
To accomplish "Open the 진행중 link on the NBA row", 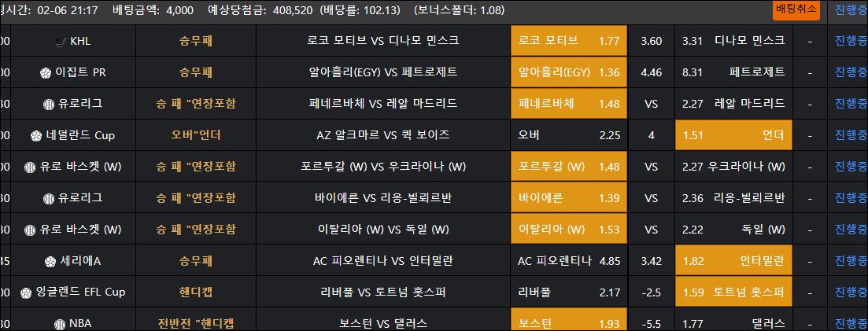I will click(850, 324).
